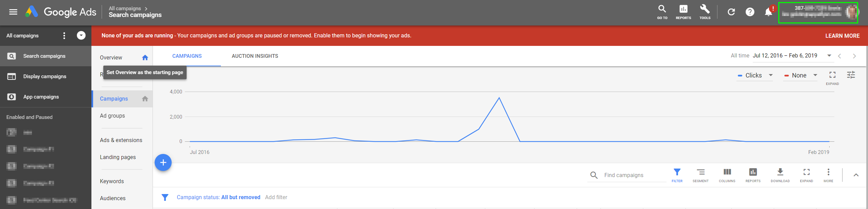This screenshot has height=209, width=868.
Task: Open the Clicks metric dropdown
Action: pos(755,75)
